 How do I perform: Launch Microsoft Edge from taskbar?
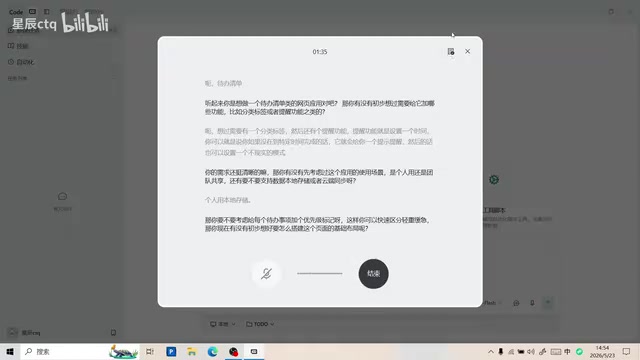coord(213,351)
